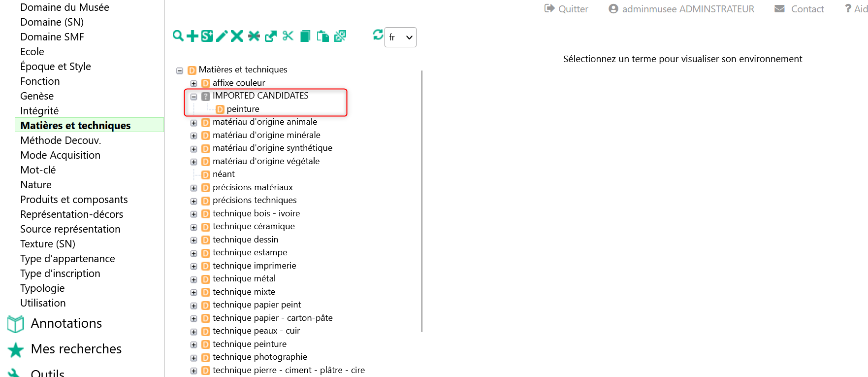Expand matériau d'origine végétale
This screenshot has height=377, width=868.
click(193, 162)
